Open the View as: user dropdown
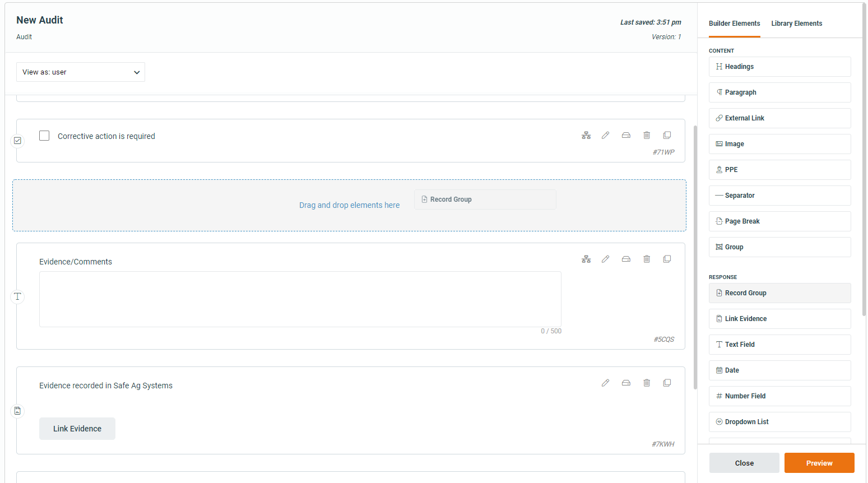Image resolution: width=868 pixels, height=483 pixels. pos(80,72)
